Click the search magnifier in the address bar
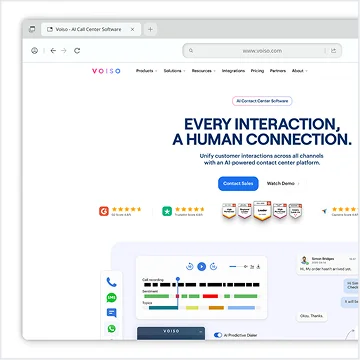 pos(191,51)
